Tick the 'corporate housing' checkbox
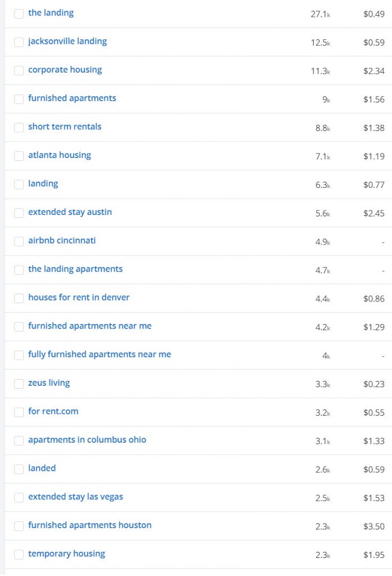The width and height of the screenshot is (392, 576). coord(19,70)
